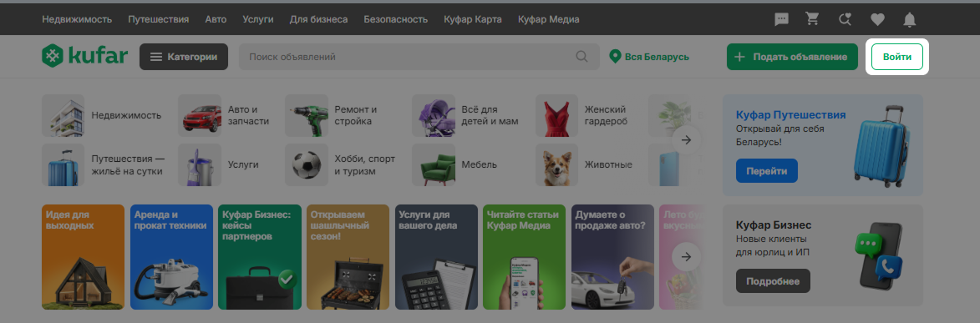980x323 pixels.
Task: Open the shopping cart icon
Action: (813, 19)
